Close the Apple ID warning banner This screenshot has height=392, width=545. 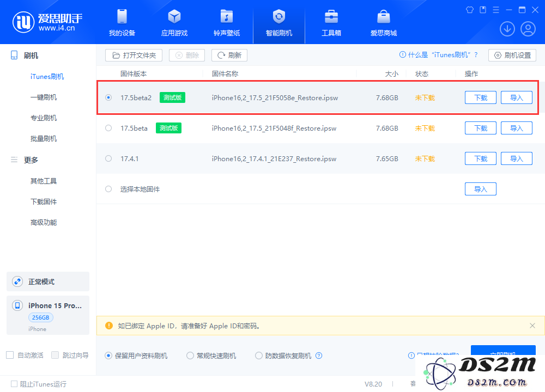[532, 326]
